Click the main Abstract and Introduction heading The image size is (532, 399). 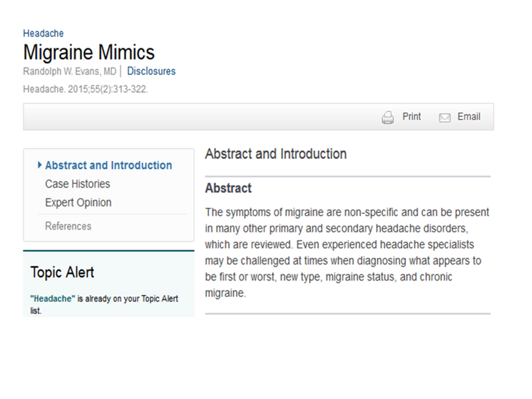275,154
